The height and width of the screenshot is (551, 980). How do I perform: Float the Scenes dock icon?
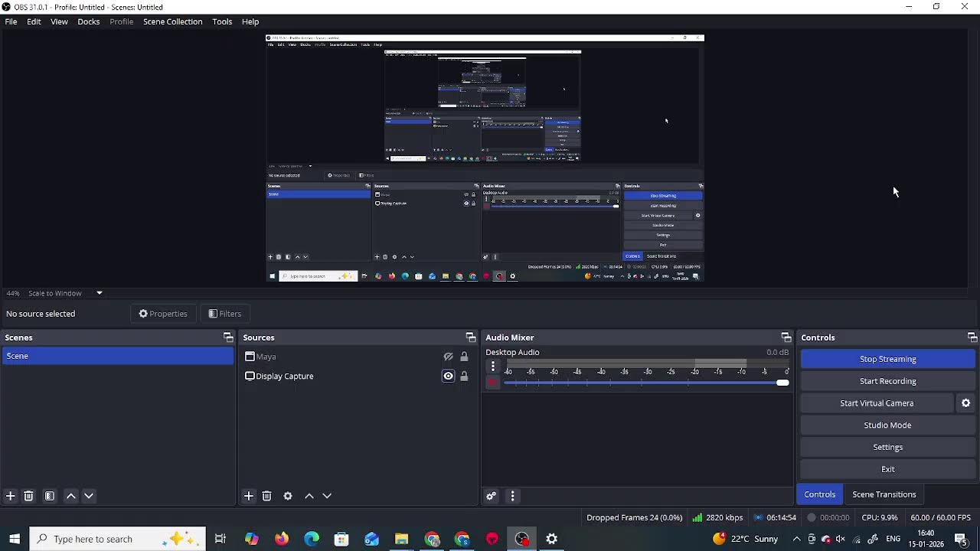click(x=228, y=337)
